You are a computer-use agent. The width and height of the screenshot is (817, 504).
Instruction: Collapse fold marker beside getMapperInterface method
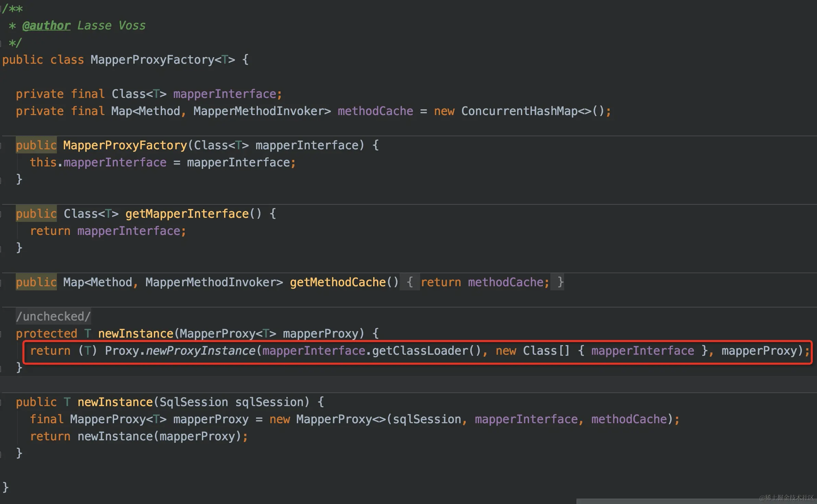[1, 214]
